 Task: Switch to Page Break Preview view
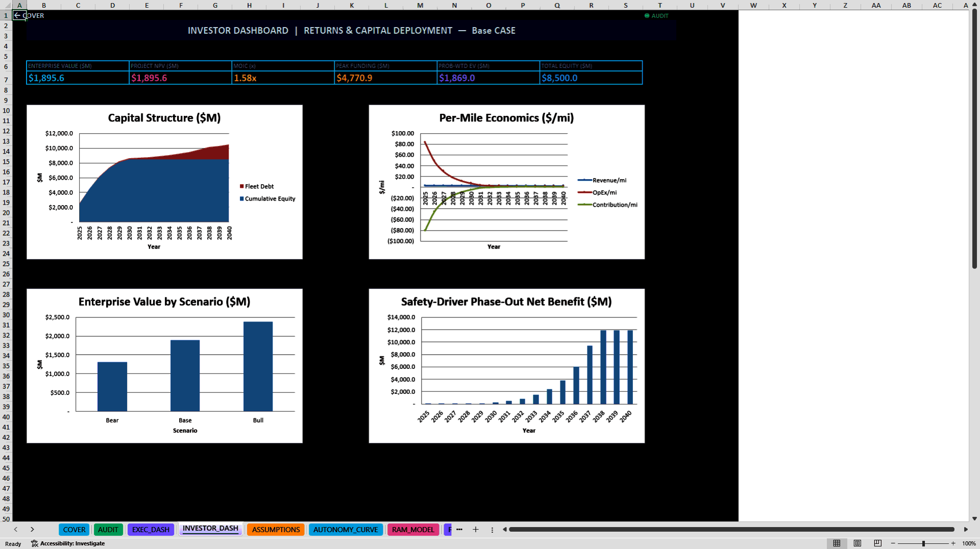point(878,543)
